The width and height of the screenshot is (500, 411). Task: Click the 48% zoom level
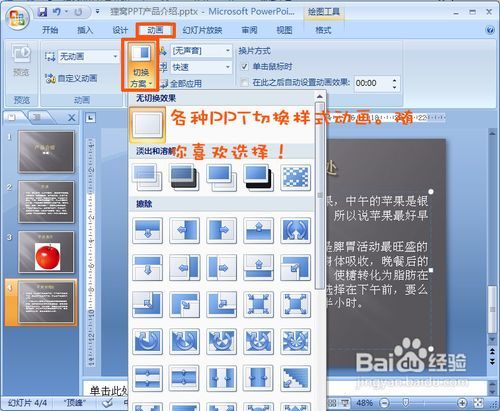[x=364, y=404]
